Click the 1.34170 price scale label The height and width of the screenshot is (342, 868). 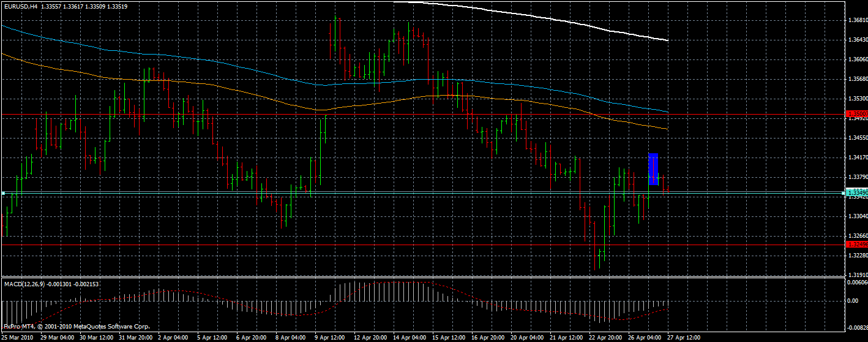pos(858,158)
